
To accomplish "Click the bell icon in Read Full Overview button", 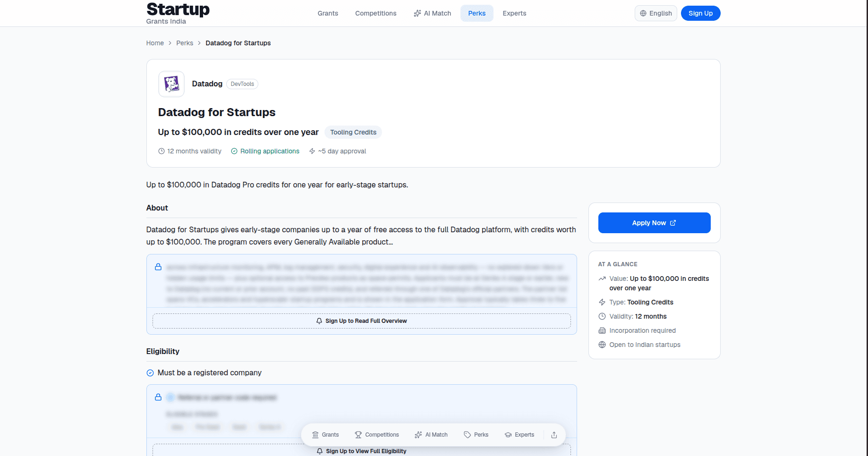I will point(319,321).
